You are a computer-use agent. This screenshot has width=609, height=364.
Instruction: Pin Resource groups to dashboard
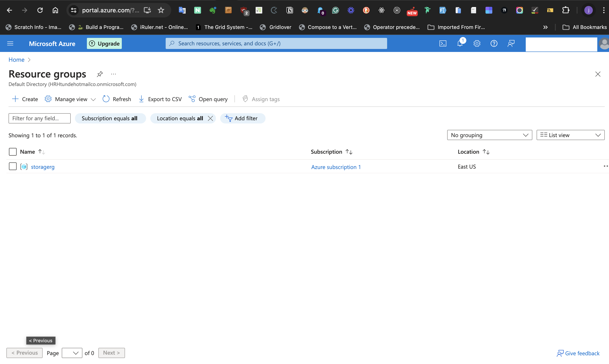(x=100, y=74)
